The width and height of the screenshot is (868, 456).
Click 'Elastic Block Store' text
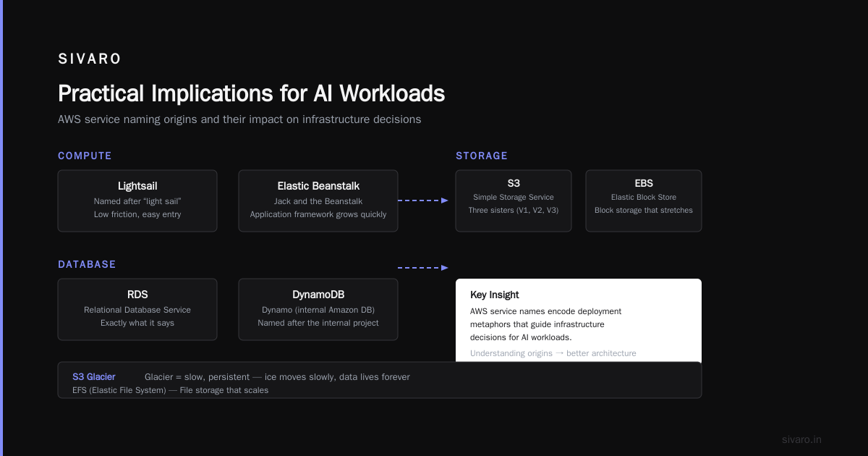tap(644, 197)
